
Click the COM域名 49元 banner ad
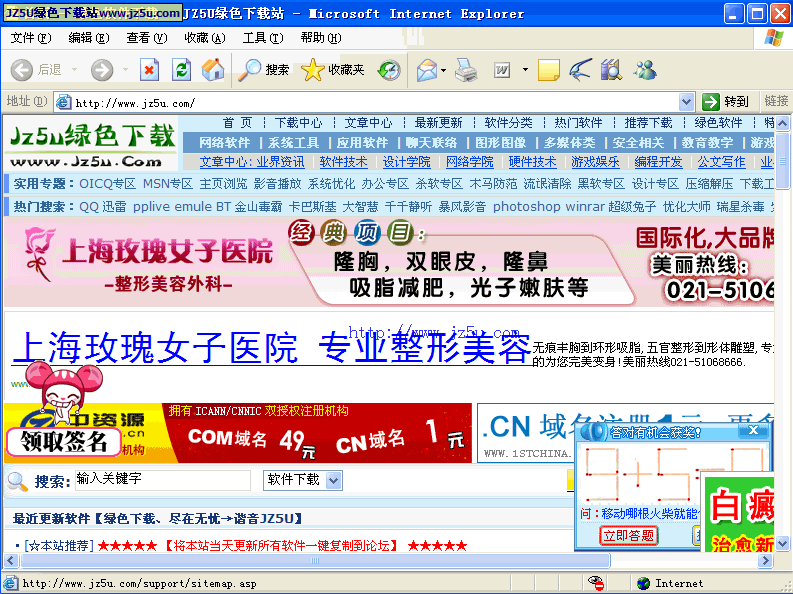238,433
